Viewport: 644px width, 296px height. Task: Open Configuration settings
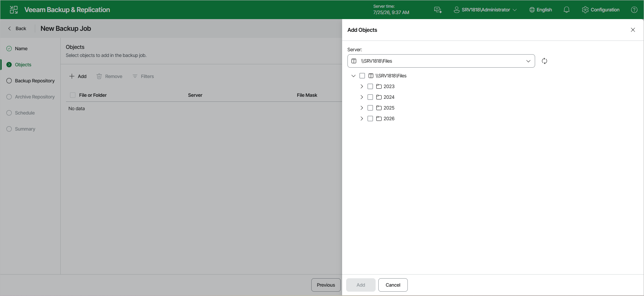click(x=601, y=10)
